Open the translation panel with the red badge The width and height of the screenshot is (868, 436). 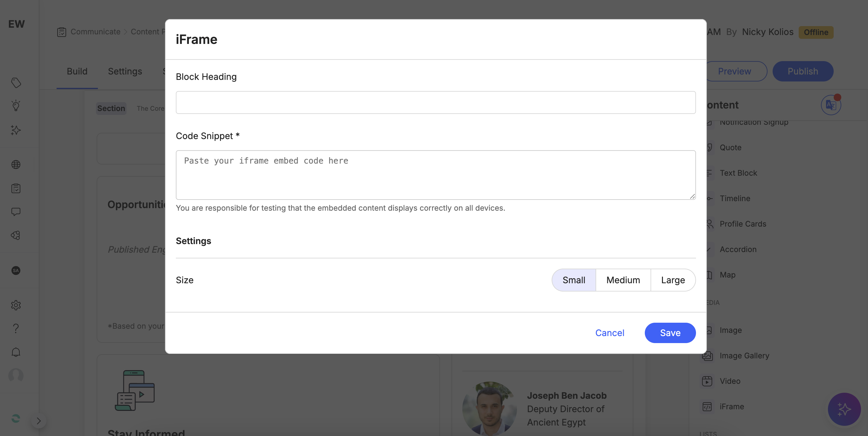pos(830,105)
